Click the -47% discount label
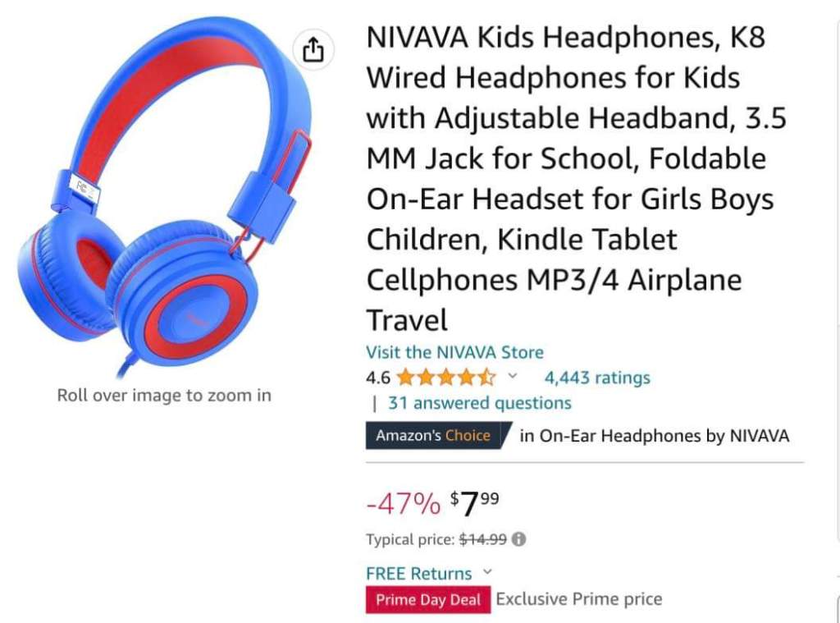The image size is (840, 623). pos(404,503)
